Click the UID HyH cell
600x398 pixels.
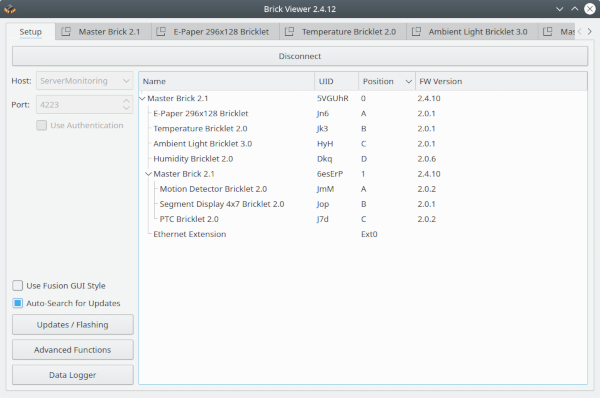coord(325,144)
